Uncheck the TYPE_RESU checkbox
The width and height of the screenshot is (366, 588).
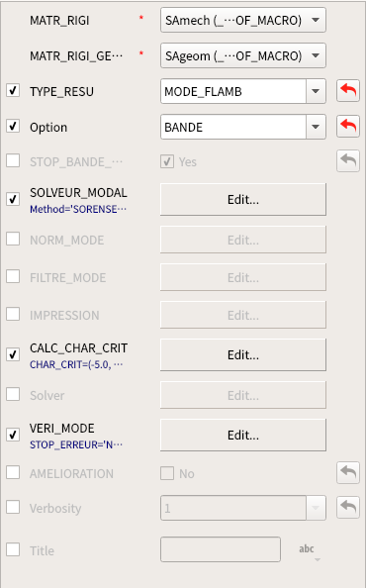(x=13, y=91)
